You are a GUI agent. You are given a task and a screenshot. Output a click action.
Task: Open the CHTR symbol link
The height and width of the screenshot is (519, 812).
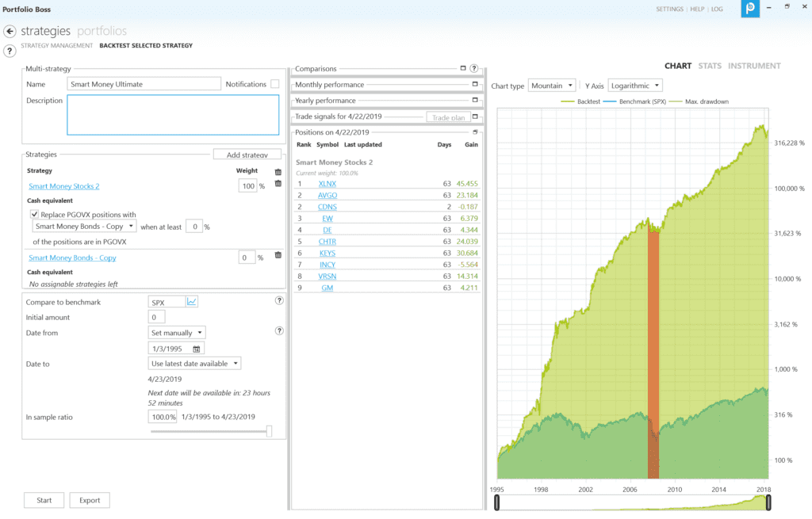[327, 242]
